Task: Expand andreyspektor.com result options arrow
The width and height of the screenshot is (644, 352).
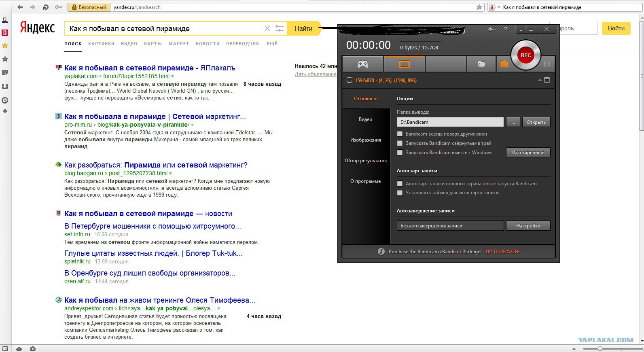Action: tap(218, 309)
